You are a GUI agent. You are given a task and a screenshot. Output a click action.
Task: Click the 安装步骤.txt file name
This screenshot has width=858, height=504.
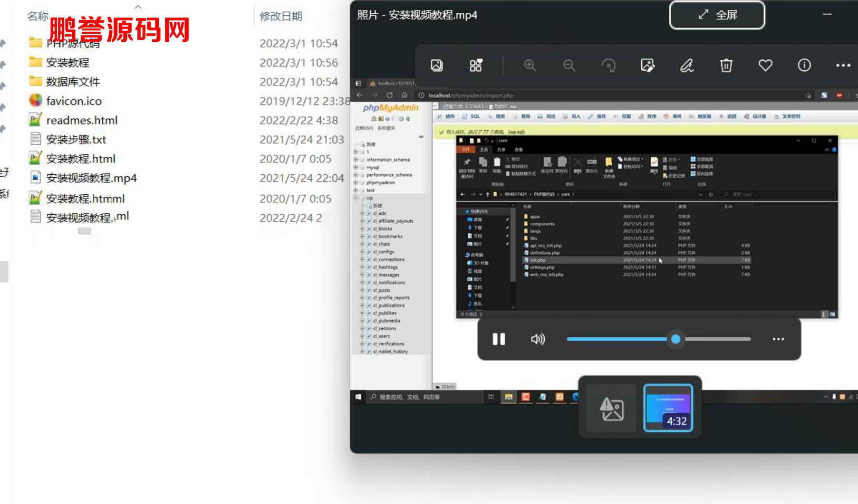click(76, 140)
